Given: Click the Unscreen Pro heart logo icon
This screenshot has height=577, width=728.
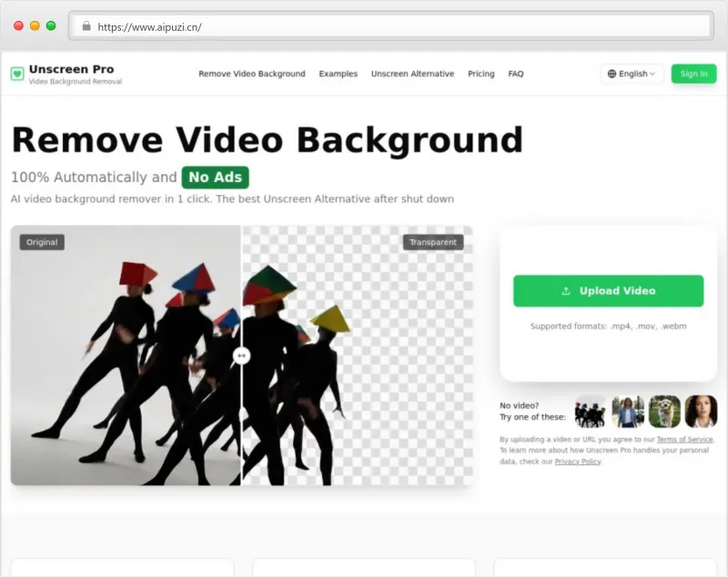Looking at the screenshot, I should click(x=17, y=74).
